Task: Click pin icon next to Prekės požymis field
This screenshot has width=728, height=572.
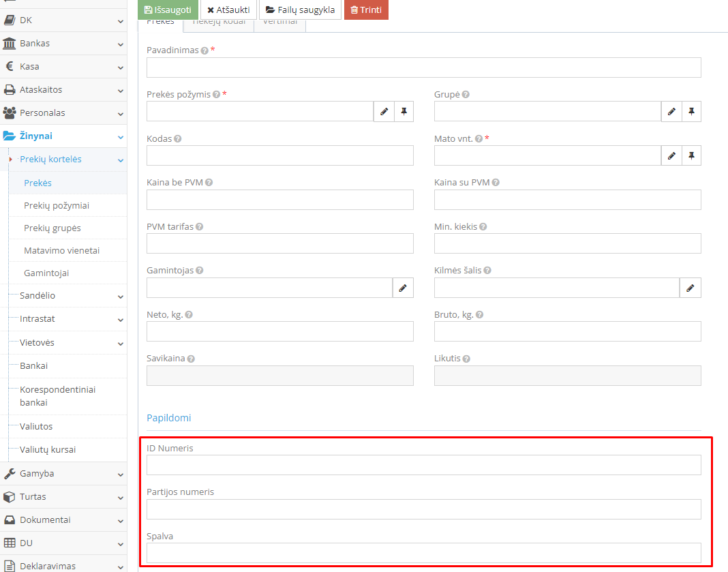Action: tap(404, 111)
